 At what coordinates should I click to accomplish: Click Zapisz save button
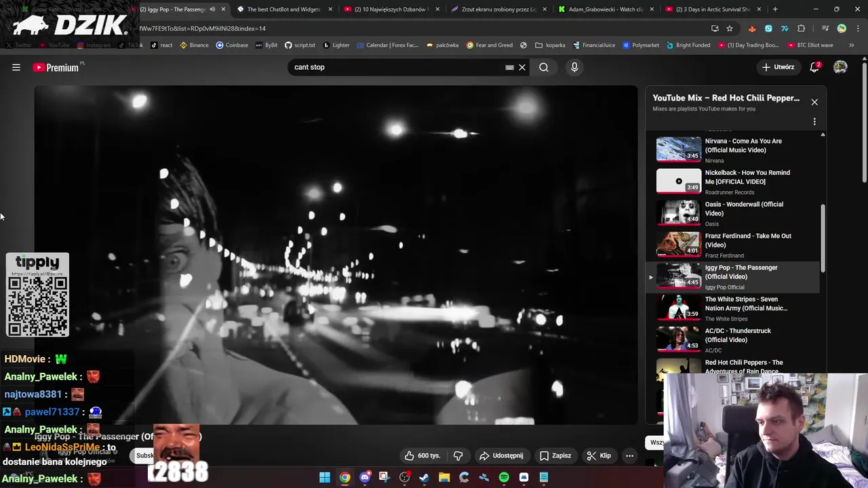pos(555,455)
